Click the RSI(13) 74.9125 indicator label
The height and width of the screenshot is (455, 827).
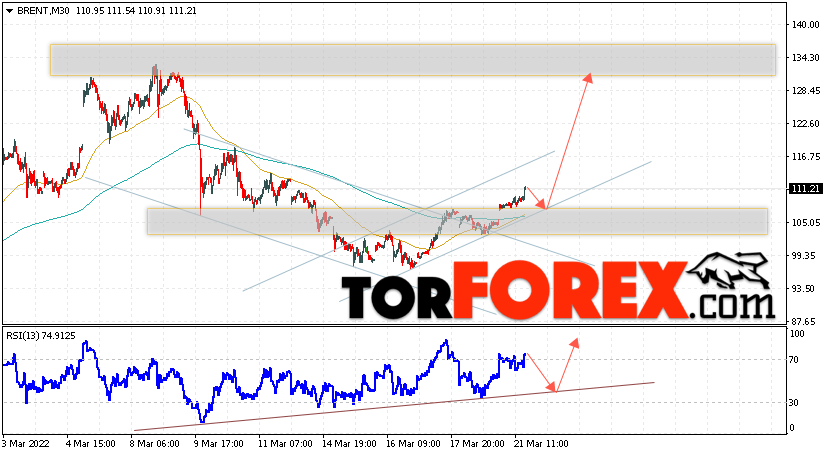(x=41, y=335)
